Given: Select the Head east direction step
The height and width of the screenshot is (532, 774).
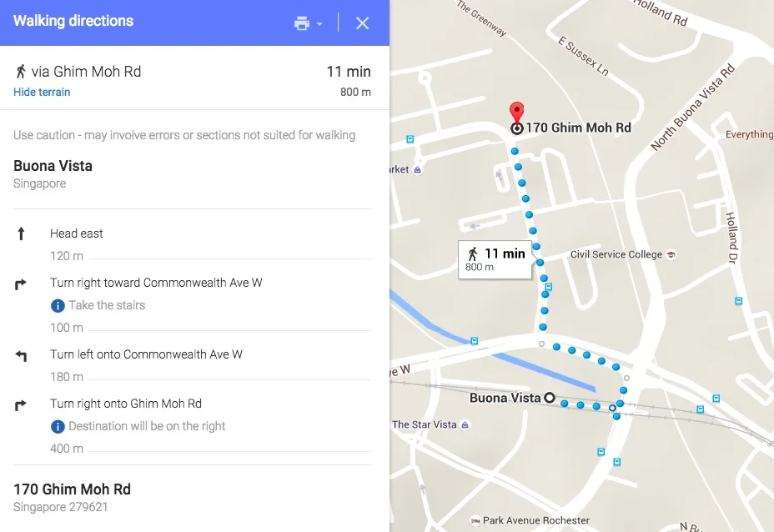Looking at the screenshot, I should click(192, 243).
